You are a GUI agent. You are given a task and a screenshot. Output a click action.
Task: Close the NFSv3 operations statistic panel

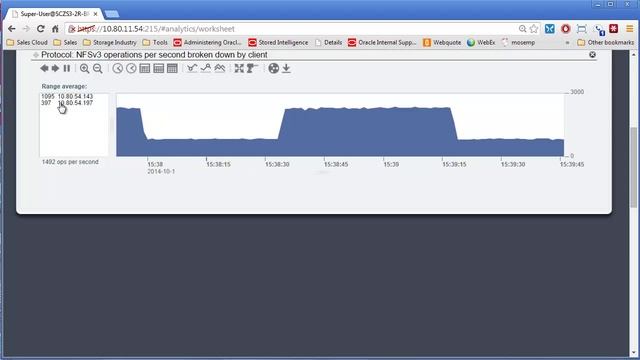pos(592,55)
